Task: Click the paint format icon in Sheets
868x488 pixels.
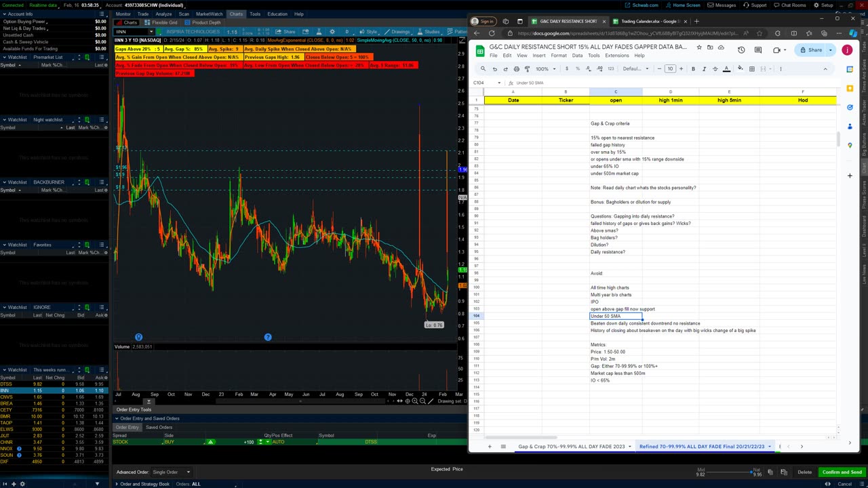Action: [528, 68]
